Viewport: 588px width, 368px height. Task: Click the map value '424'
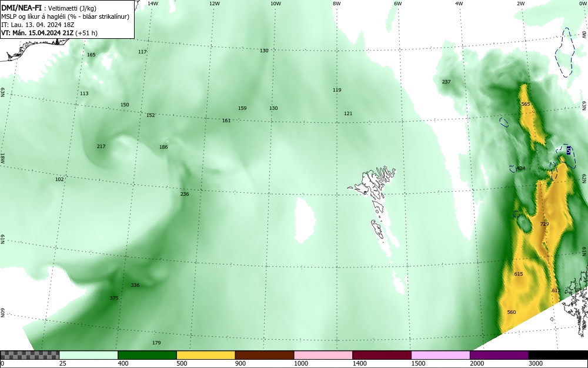click(521, 169)
